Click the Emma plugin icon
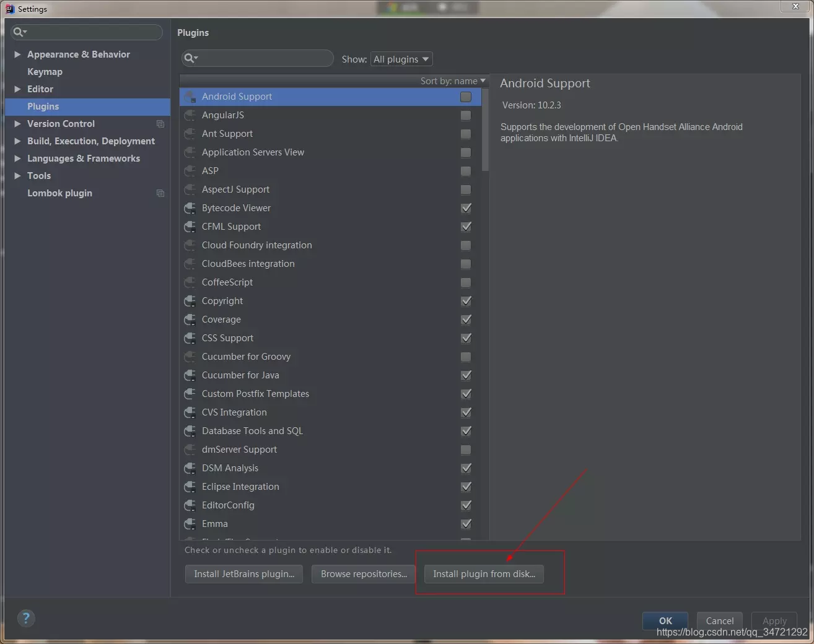This screenshot has height=644, width=814. coord(190,524)
